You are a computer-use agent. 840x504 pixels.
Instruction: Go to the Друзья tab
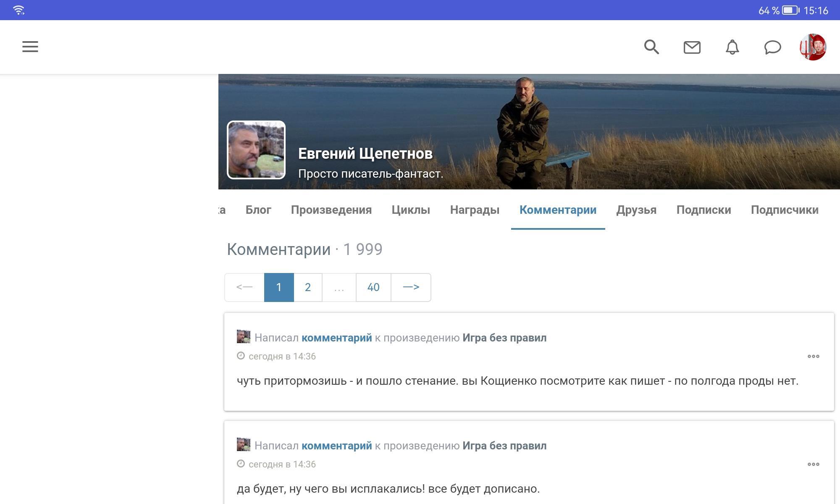coord(636,210)
